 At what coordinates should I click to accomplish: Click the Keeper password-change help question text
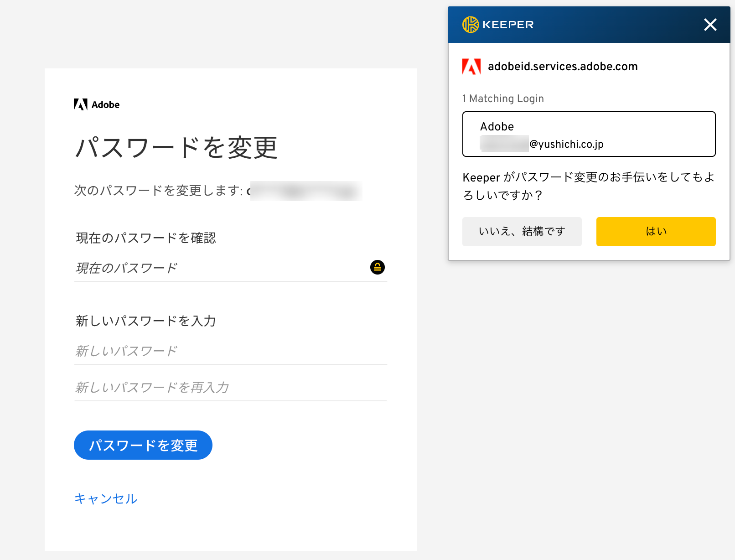588,186
